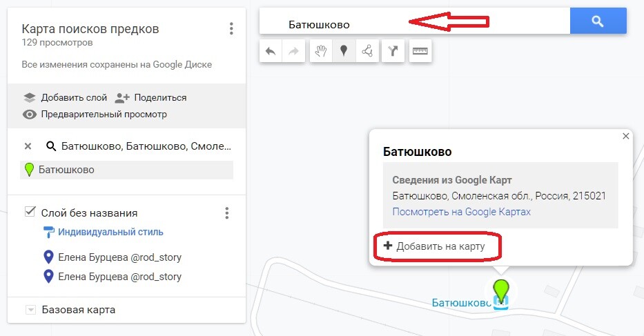Select the add marker tool
The width and height of the screenshot is (644, 336).
(343, 51)
